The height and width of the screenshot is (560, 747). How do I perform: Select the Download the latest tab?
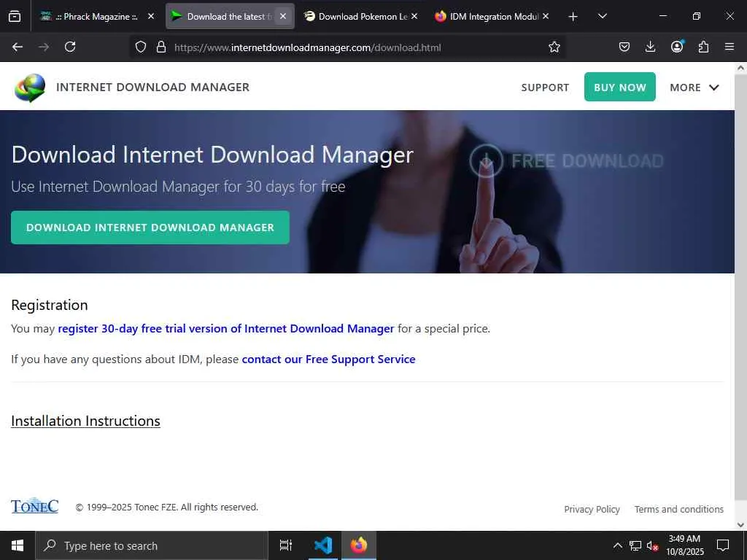tap(230, 17)
